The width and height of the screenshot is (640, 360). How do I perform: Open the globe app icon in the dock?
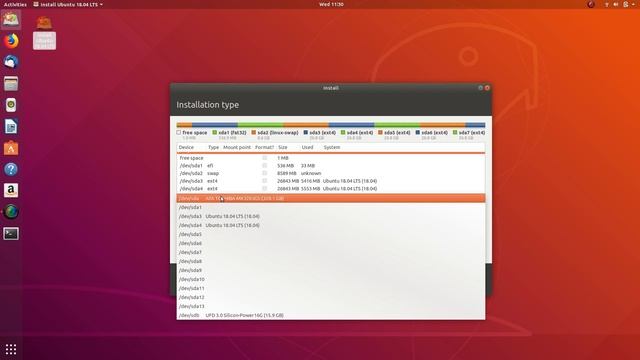click(x=11, y=212)
